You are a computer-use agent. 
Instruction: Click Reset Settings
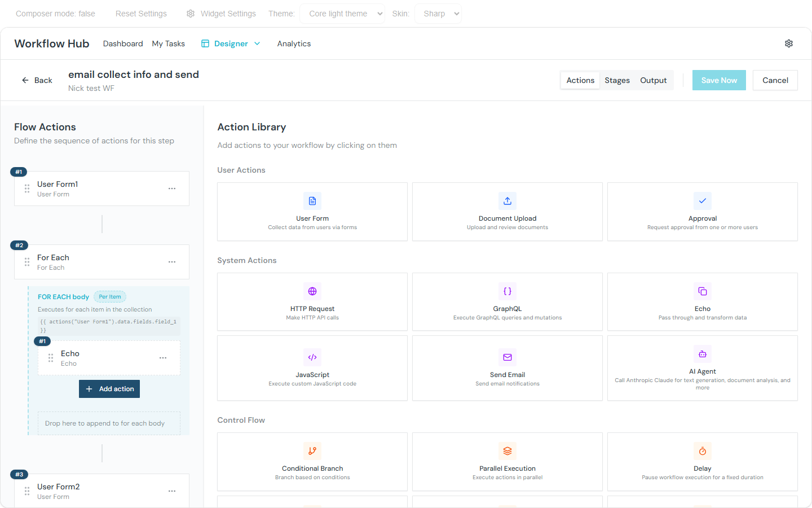pos(141,14)
